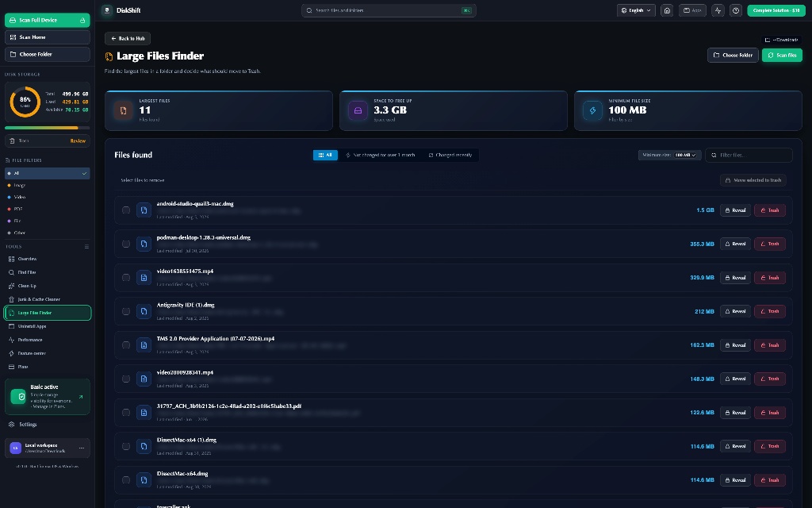Switch to Not changed for over 1 month tab

pos(380,155)
